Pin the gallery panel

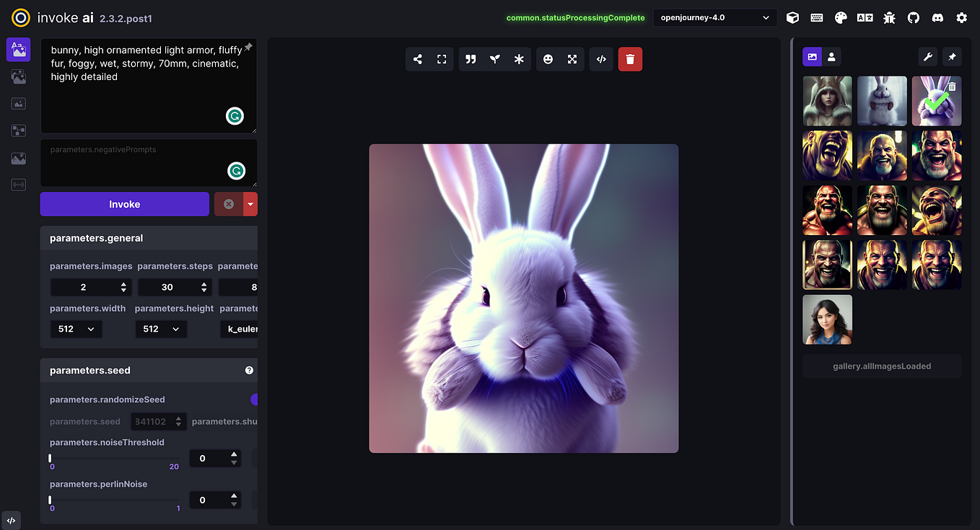click(x=952, y=56)
